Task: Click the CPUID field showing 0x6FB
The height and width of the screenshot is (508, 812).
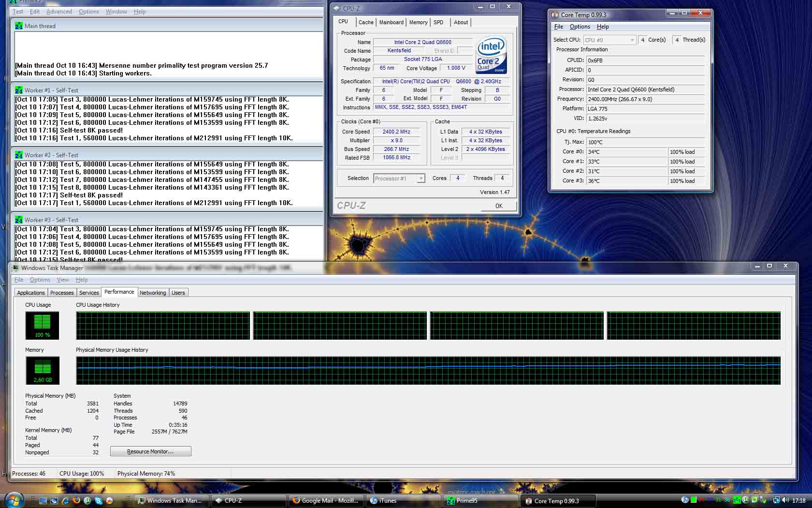Action: (x=645, y=60)
